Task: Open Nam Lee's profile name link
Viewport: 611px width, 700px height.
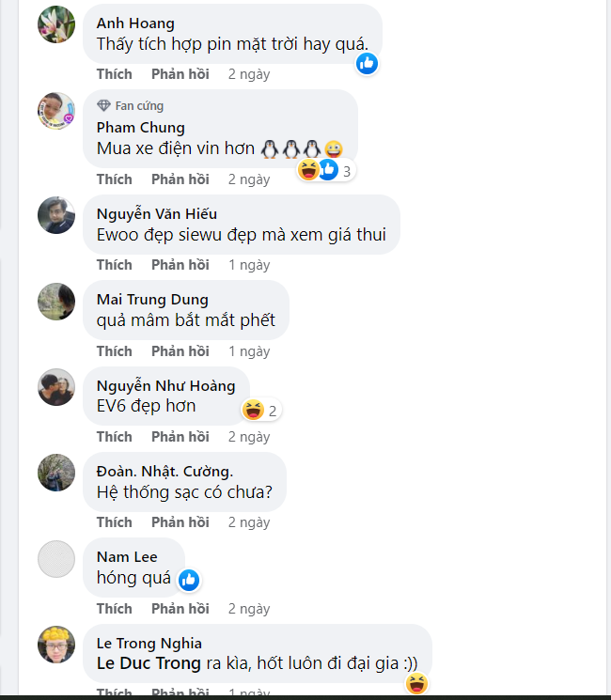Action: (127, 557)
